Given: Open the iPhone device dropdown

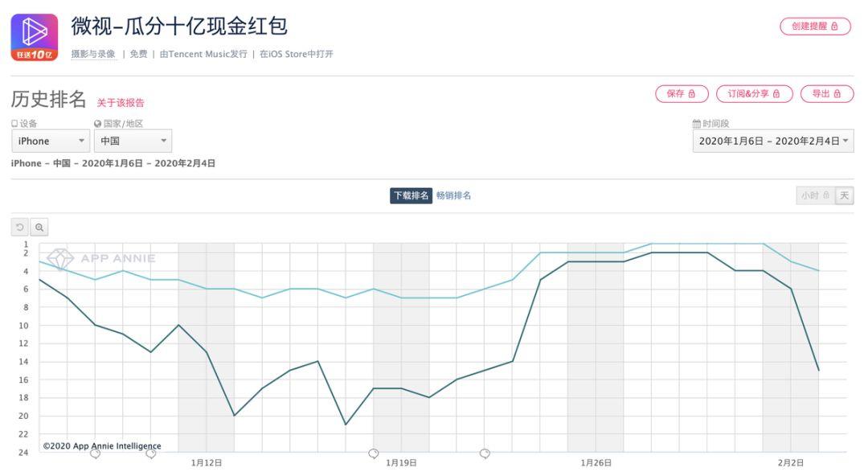Looking at the screenshot, I should (51, 141).
